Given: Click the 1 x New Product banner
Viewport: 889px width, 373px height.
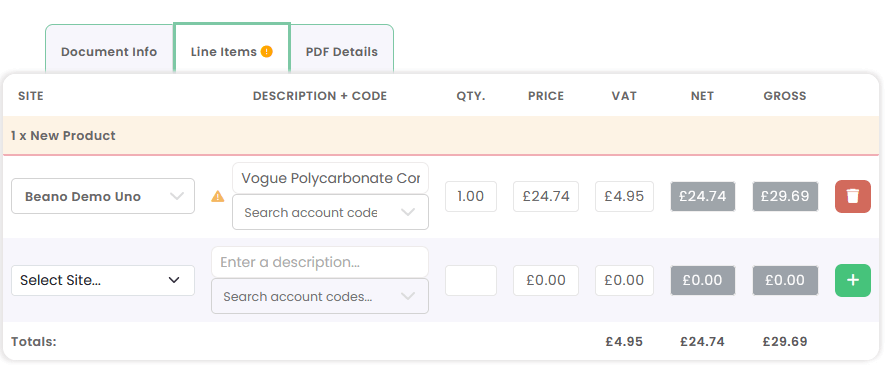Looking at the screenshot, I should click(x=441, y=135).
